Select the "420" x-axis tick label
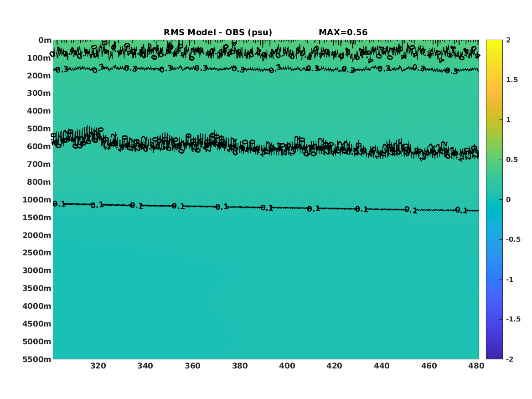The width and height of the screenshot is (532, 399). click(334, 366)
